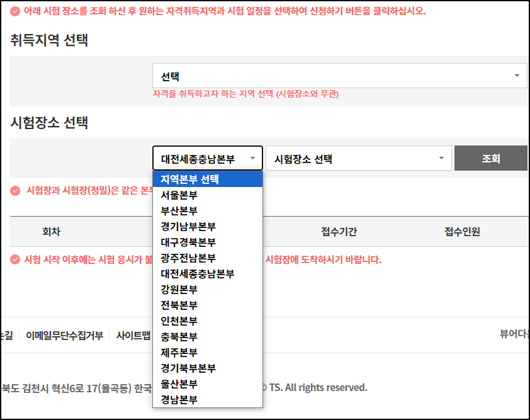This screenshot has height=420, width=530.
Task: Click the 대전세종충남본부 combo box at top of list
Action: [x=208, y=157]
